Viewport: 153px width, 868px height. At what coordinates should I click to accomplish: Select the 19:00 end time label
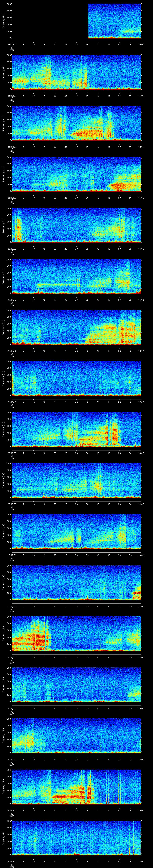click(141, 504)
